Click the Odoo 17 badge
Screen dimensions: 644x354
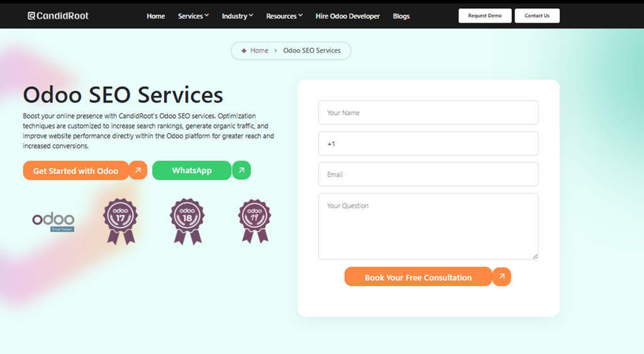coord(120,221)
